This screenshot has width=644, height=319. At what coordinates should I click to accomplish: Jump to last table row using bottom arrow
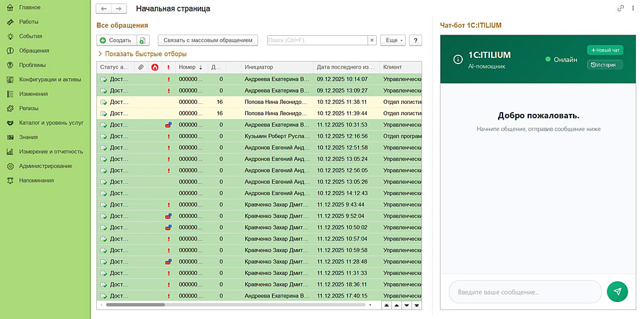[x=416, y=305]
